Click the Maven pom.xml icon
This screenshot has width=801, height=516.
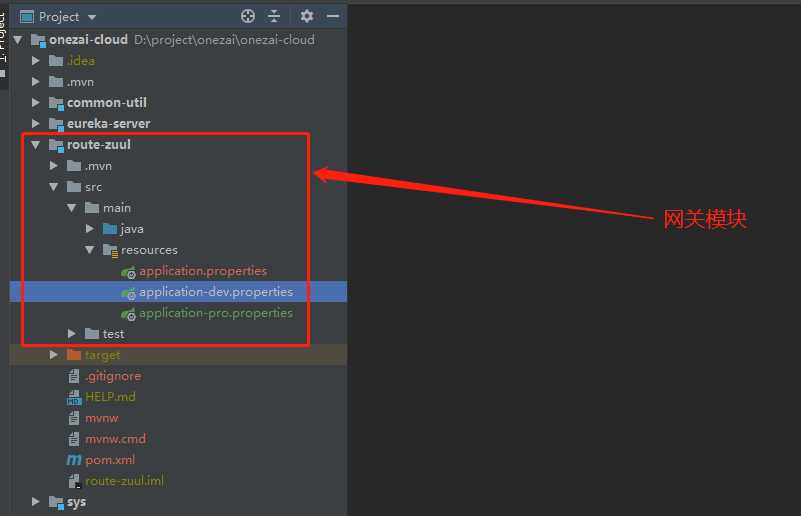(x=74, y=460)
